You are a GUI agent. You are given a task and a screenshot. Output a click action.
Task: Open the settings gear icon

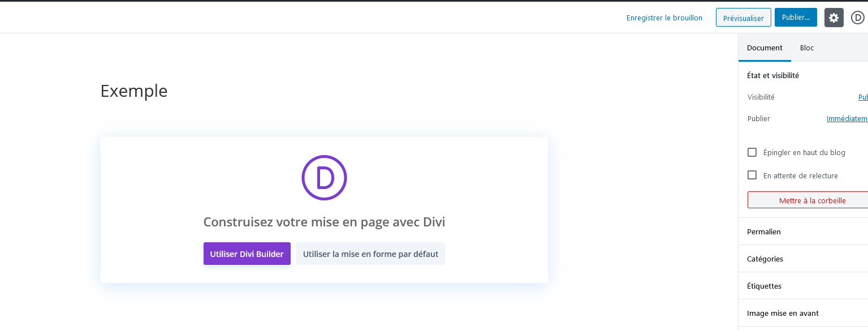834,18
